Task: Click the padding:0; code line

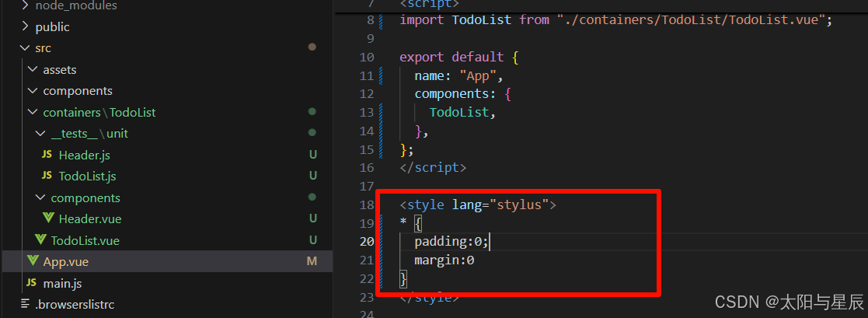Action: [451, 242]
